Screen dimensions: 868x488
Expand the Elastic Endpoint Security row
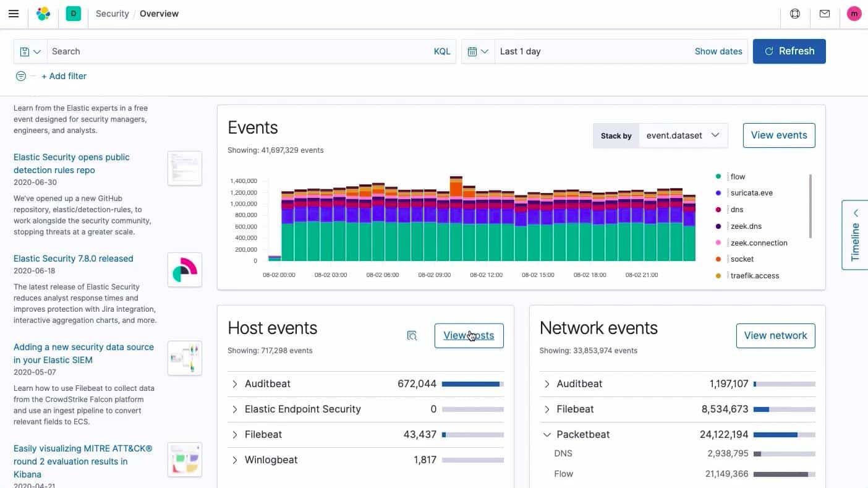point(235,409)
